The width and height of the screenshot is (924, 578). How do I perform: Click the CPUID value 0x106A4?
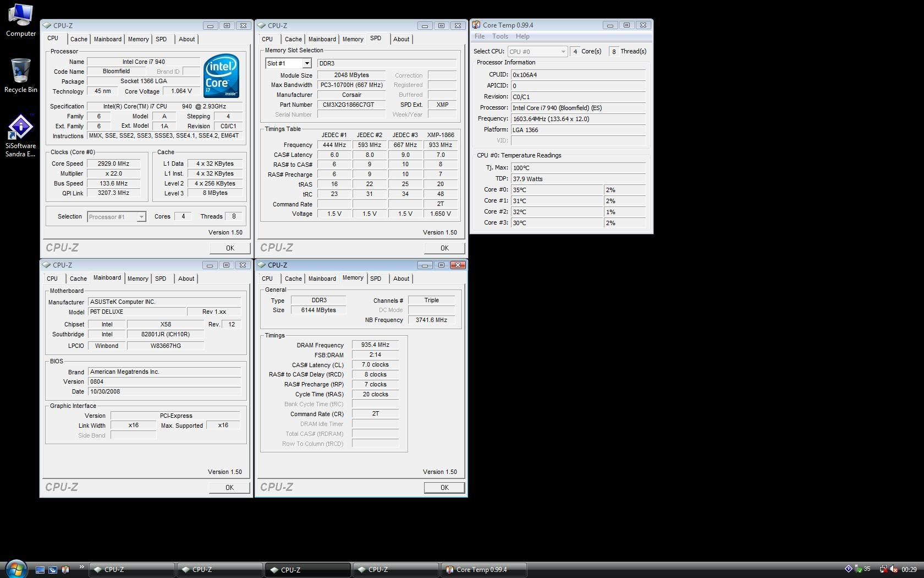[578, 75]
